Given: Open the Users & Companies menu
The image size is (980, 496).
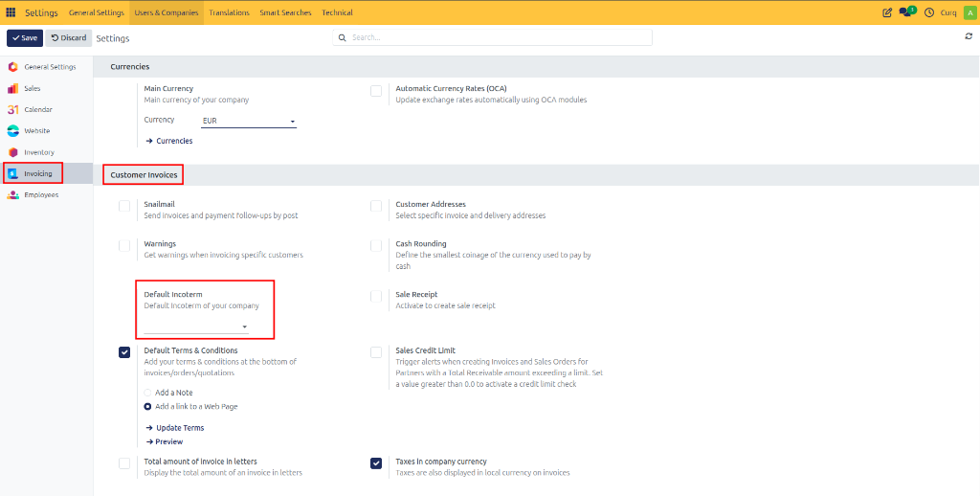Looking at the screenshot, I should coord(167,12).
